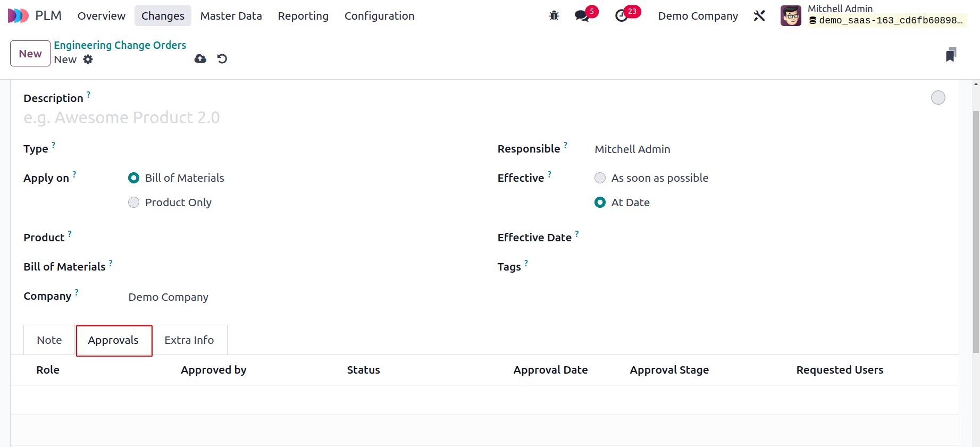Click the Status column header
The image size is (980, 447).
[364, 370]
